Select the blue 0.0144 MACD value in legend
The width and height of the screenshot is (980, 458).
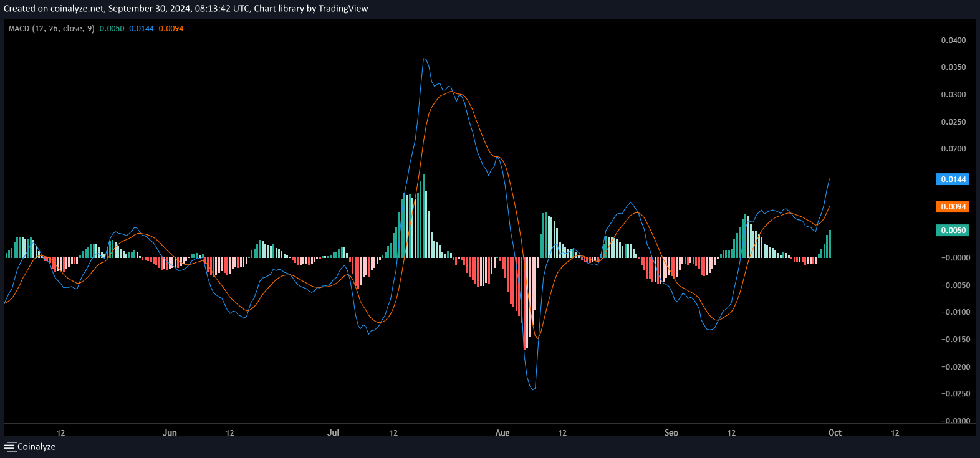tap(142, 29)
